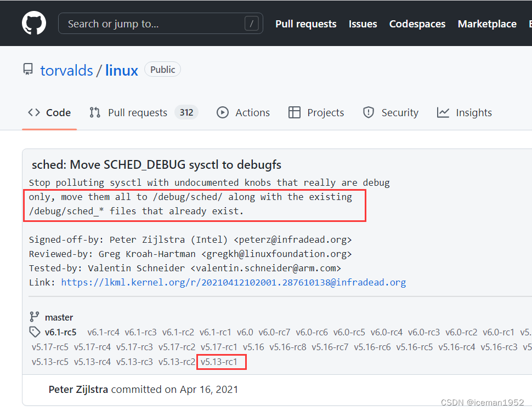Open tag v5.16-rc5
This screenshot has height=411, width=532.
(x=415, y=347)
